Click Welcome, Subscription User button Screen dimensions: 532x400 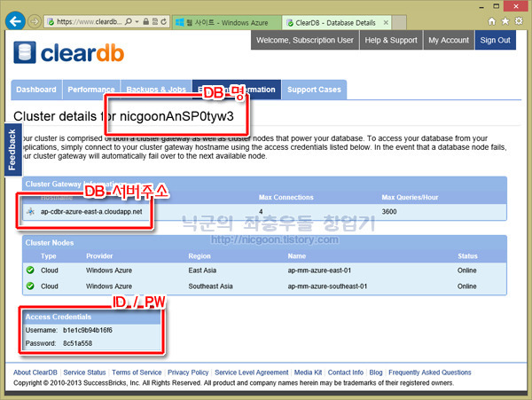305,40
